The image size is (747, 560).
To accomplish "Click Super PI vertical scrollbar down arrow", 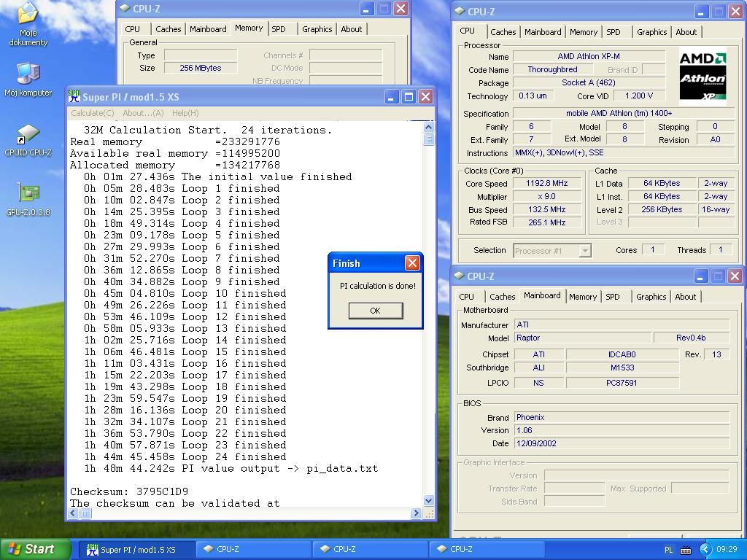I will 428,500.
